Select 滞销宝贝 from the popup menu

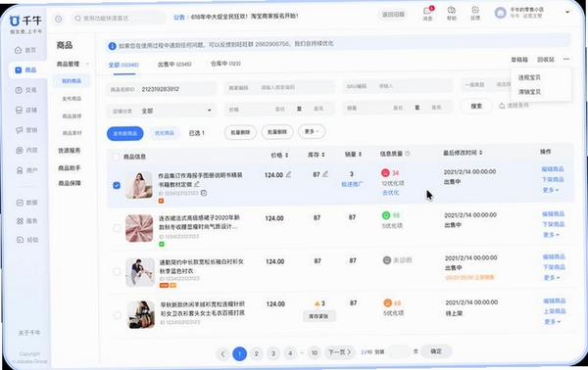(x=529, y=92)
